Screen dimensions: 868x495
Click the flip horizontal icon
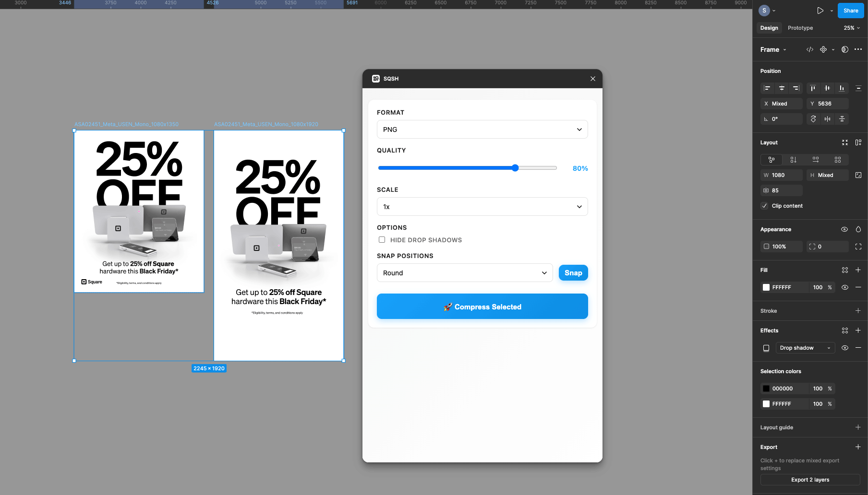pyautogui.click(x=828, y=119)
